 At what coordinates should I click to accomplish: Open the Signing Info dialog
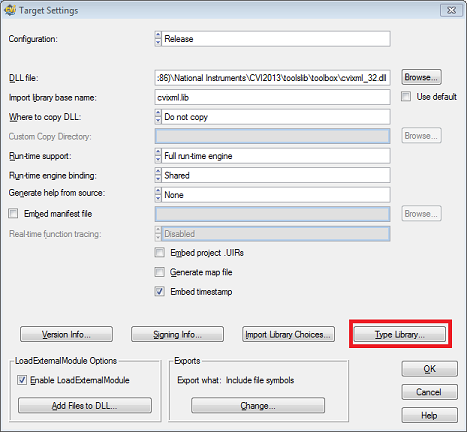tap(177, 334)
